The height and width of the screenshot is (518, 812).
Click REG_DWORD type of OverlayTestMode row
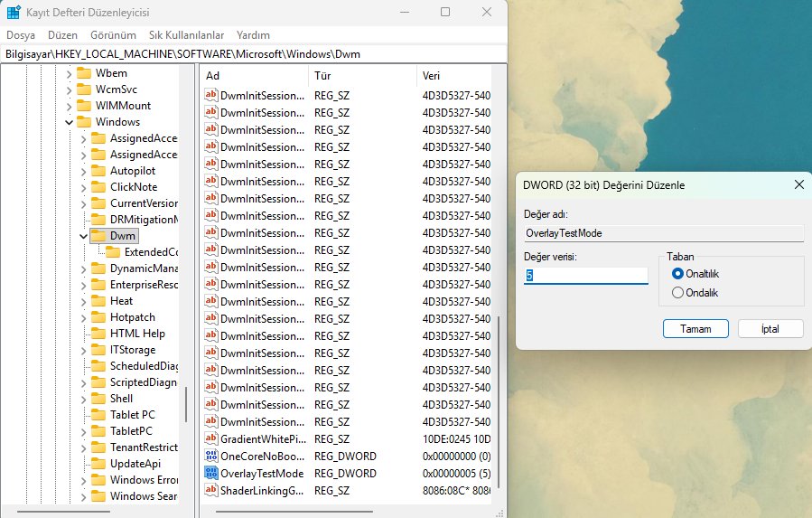(x=345, y=474)
